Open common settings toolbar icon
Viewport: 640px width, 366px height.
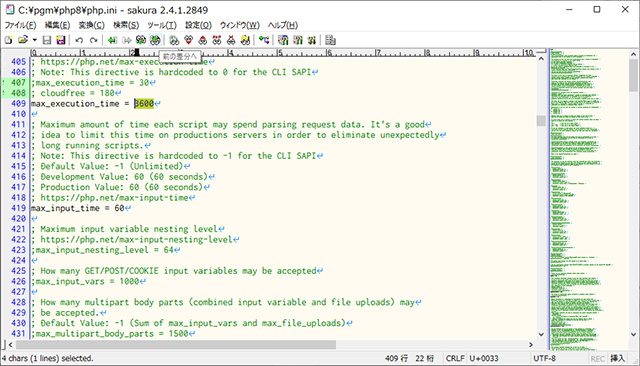coord(298,40)
